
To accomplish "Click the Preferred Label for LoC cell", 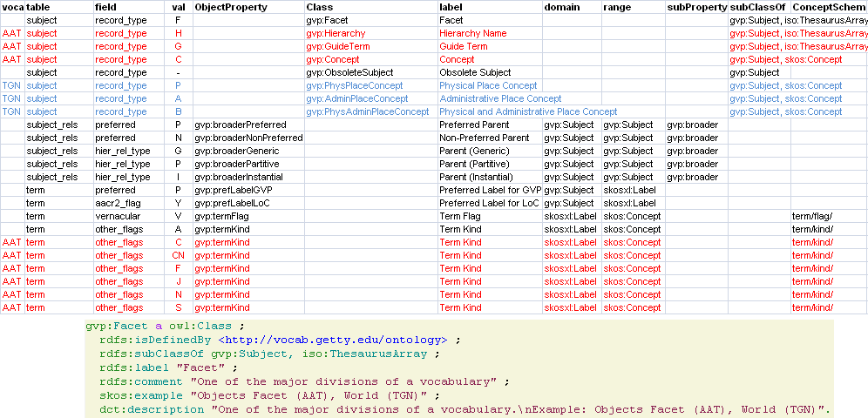I will tap(489, 203).
